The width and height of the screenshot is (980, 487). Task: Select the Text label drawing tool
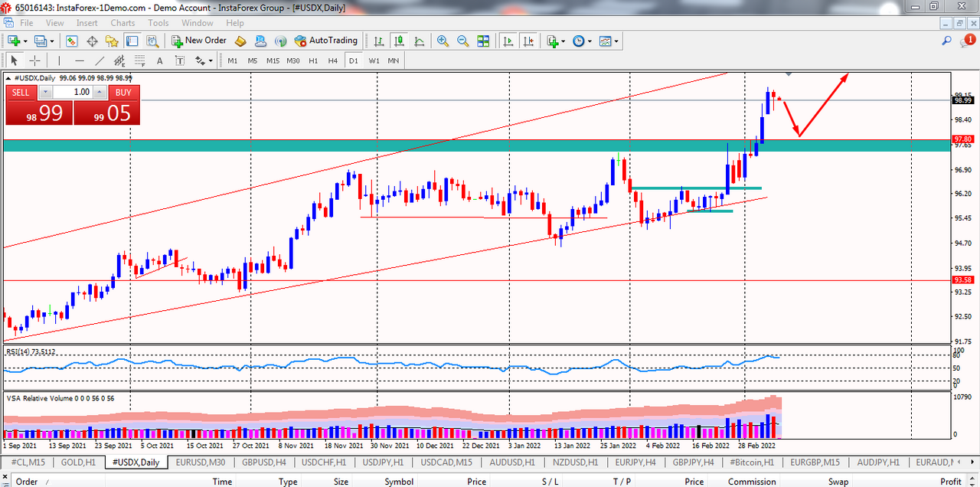point(160,60)
